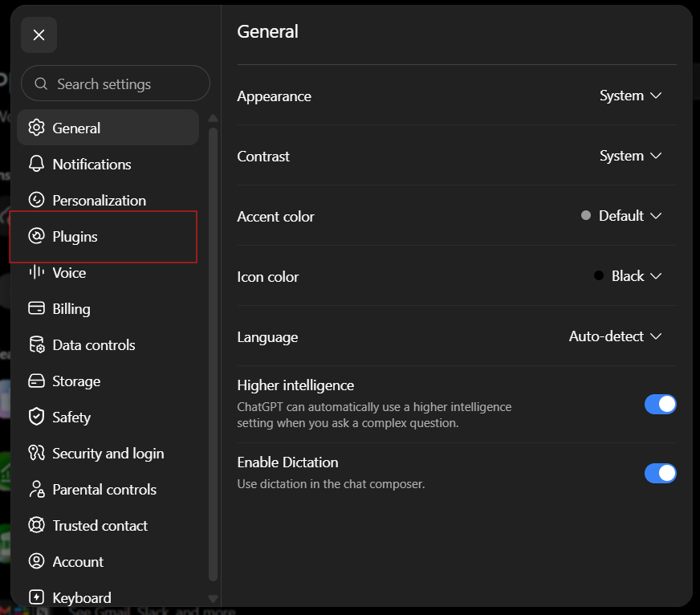
Task: Click the gray Accent color swatch dot
Action: [x=586, y=216]
